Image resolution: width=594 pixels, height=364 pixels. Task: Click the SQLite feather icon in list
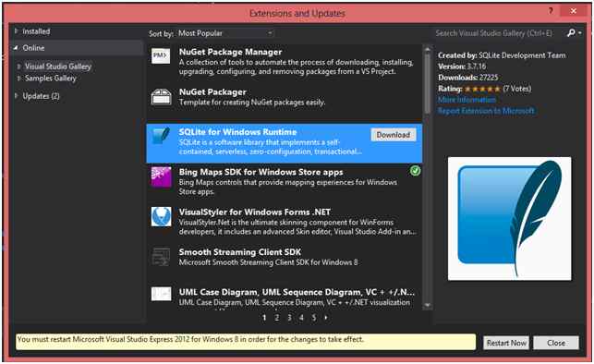pos(161,137)
